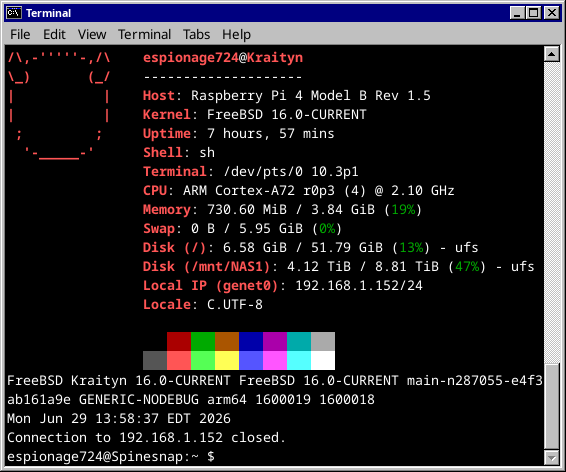
Task: Click the Local IP '192.168.1.152/24'
Action: (359, 286)
